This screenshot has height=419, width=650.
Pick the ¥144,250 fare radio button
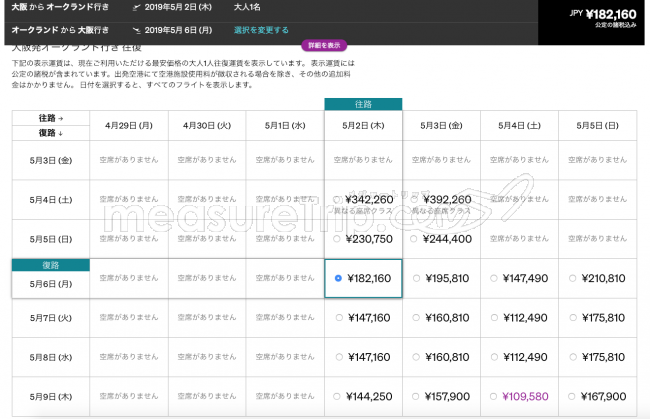click(x=337, y=397)
